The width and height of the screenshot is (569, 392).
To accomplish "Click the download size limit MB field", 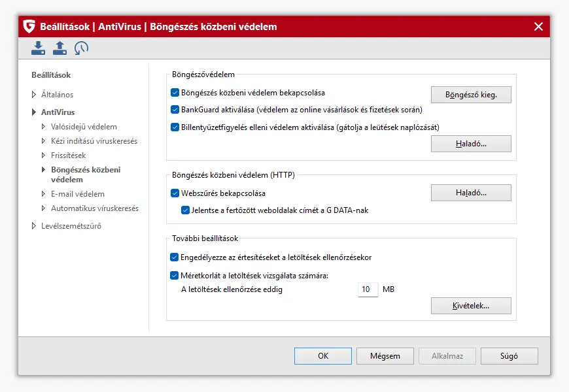I will coord(368,289).
